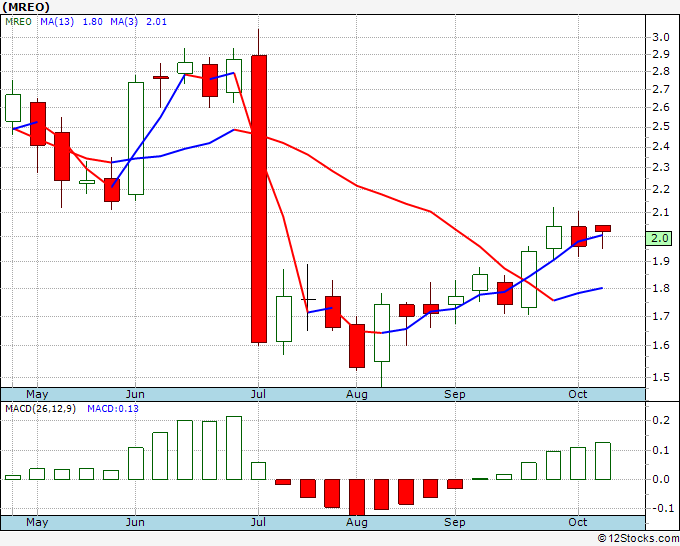Click the 2.8 price axis label
The width and height of the screenshot is (680, 546).
coord(661,72)
